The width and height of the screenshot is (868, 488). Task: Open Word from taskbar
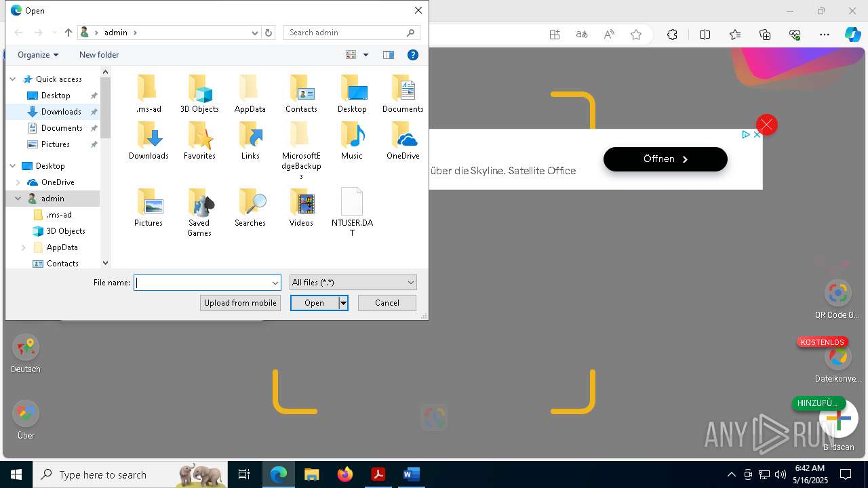tap(411, 474)
